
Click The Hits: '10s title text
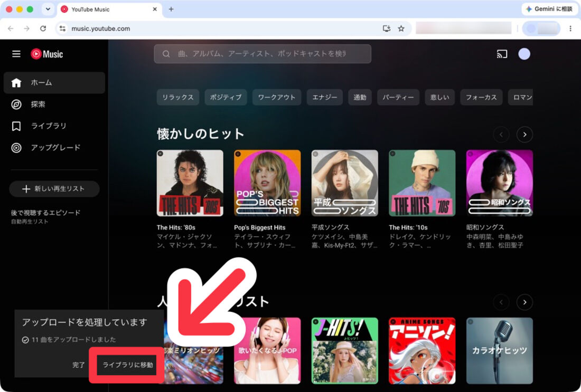click(x=408, y=227)
